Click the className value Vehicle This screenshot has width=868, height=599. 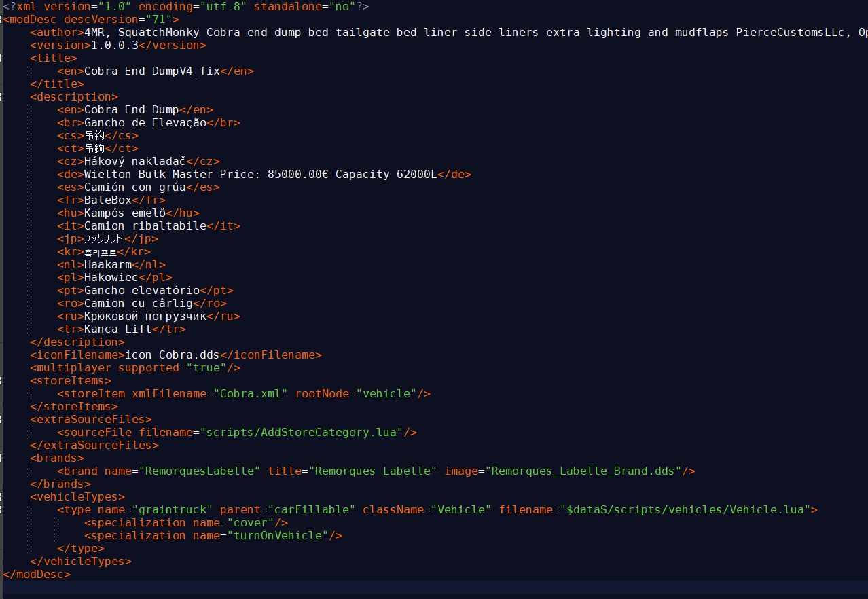pos(461,509)
